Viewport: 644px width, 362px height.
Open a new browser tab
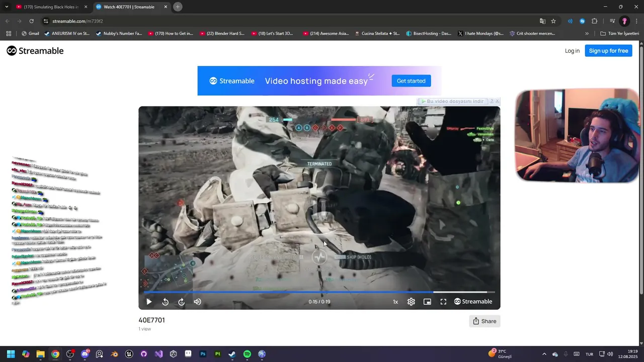[178, 7]
